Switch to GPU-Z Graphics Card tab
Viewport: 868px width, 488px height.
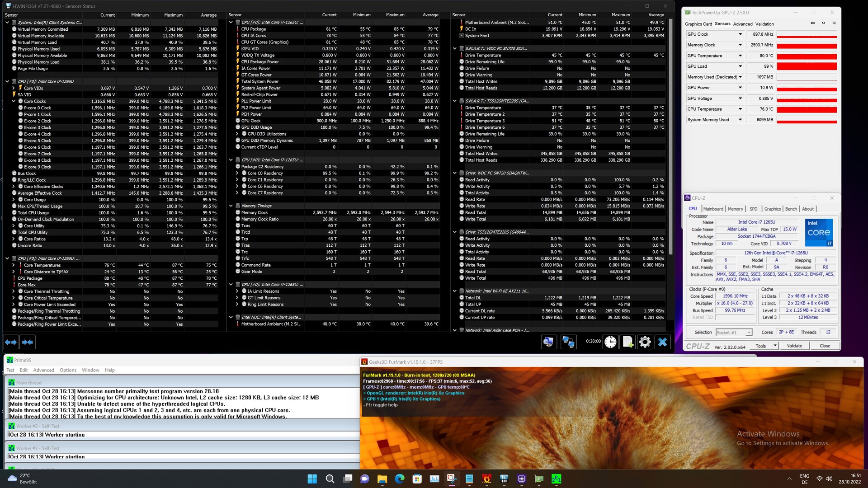(x=698, y=24)
